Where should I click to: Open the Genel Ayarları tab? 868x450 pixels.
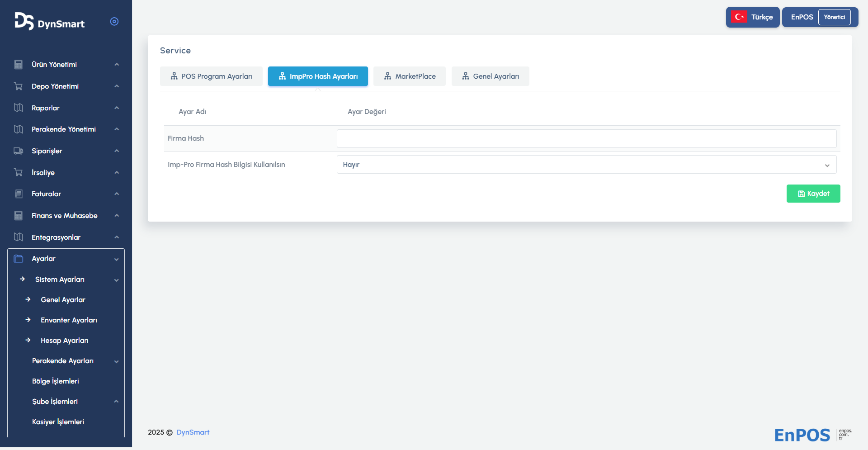coord(490,76)
